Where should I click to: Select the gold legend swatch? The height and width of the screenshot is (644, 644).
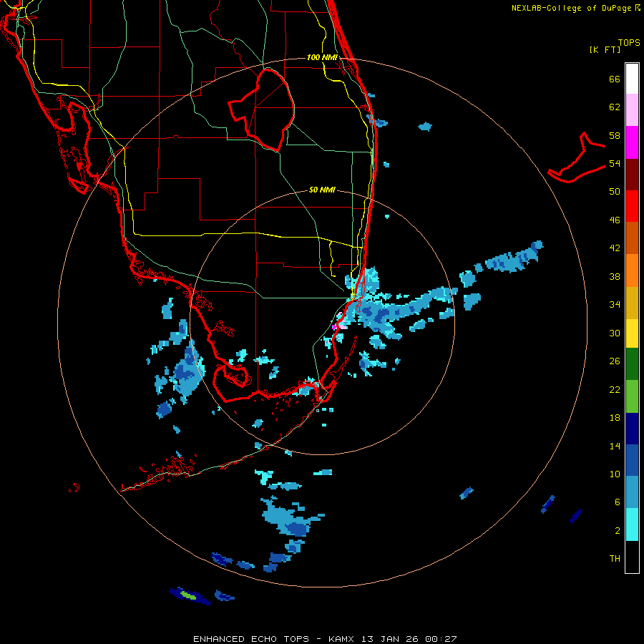pyautogui.click(x=632, y=303)
